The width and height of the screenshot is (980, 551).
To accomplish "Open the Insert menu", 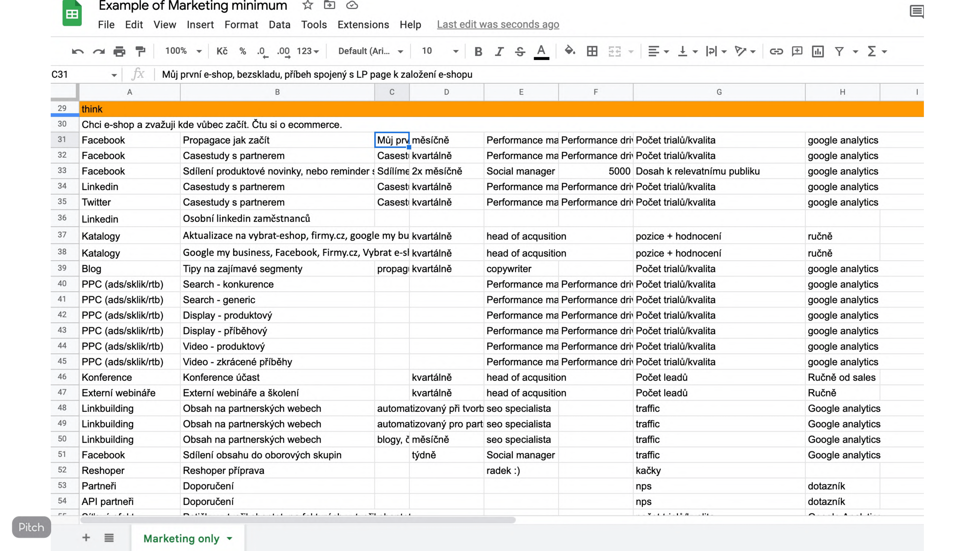I will click(x=200, y=25).
